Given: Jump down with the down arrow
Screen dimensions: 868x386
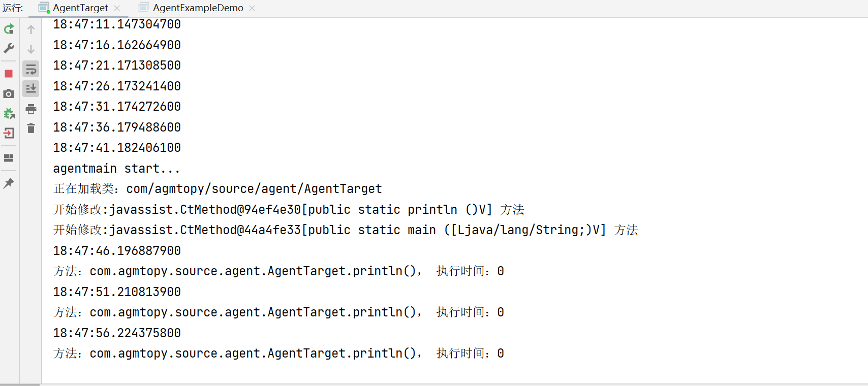Looking at the screenshot, I should [31, 49].
